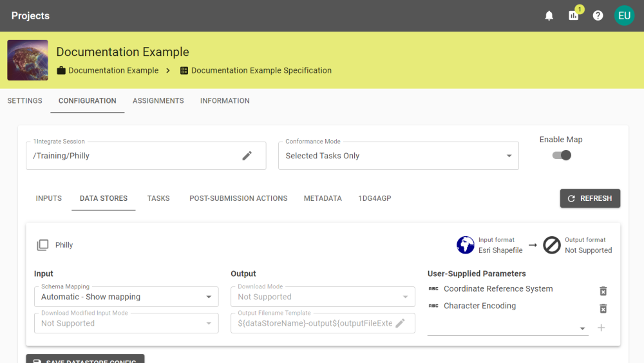Switch to the INFORMATION tab
This screenshot has height=363, width=644.
coord(225,100)
